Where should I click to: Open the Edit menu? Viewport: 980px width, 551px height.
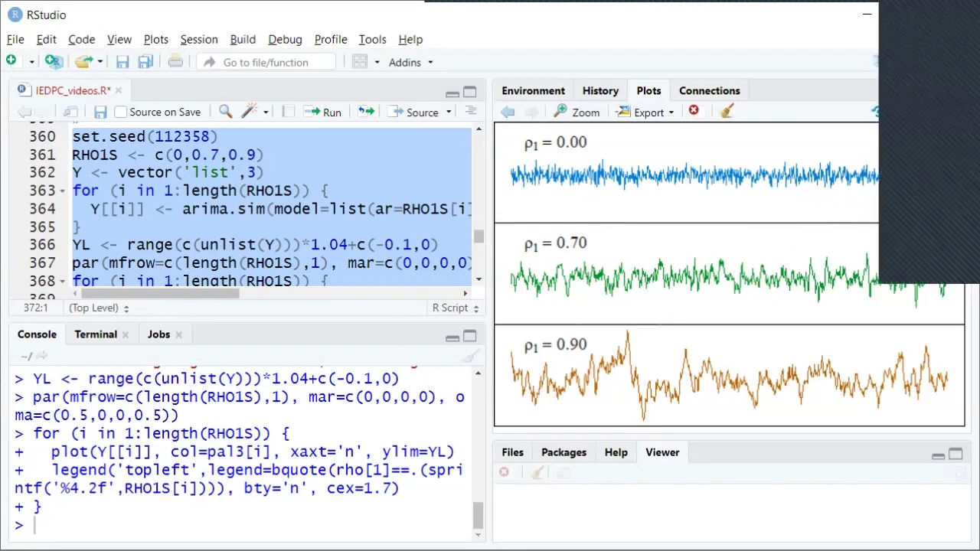tap(46, 39)
